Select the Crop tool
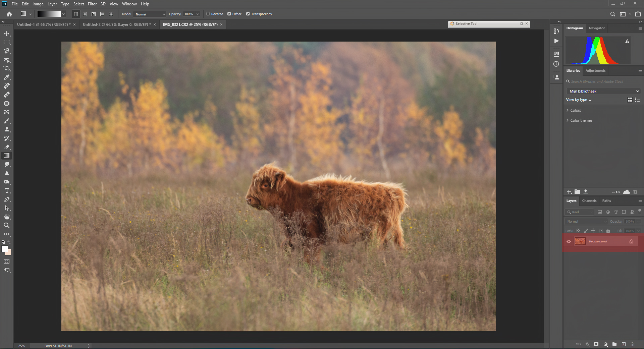The width and height of the screenshot is (644, 349). pos(7,68)
